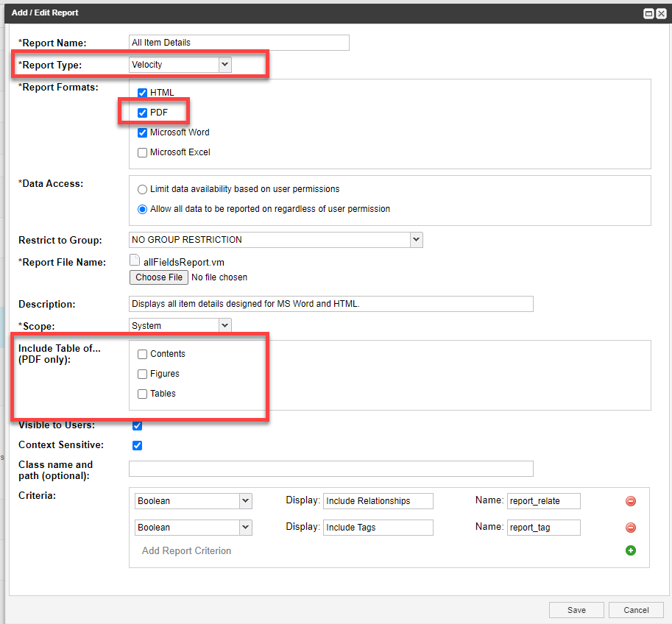This screenshot has width=672, height=624.
Task: Click the Add Report Criterion text link
Action: pyautogui.click(x=186, y=550)
